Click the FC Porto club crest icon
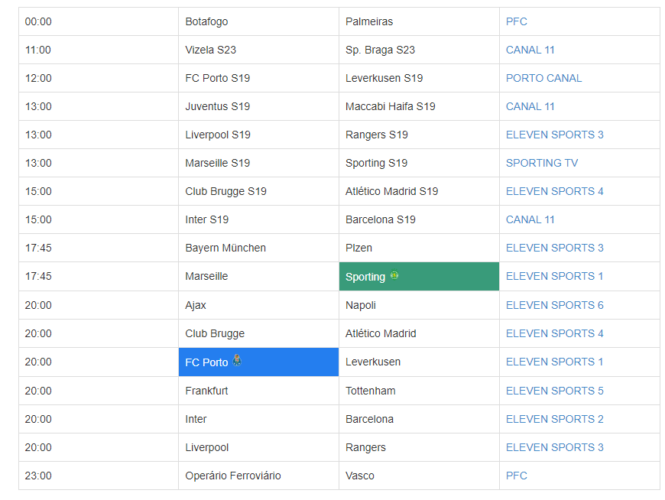The width and height of the screenshot is (665, 500). (237, 360)
